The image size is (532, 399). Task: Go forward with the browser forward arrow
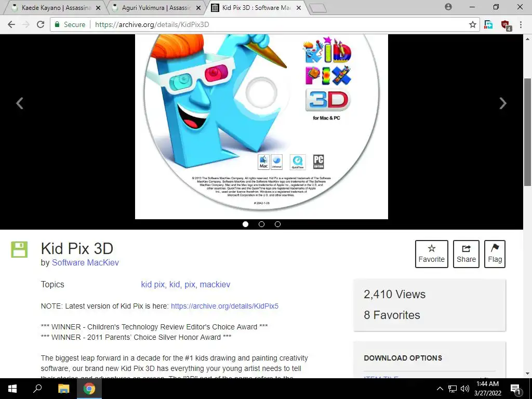point(26,24)
